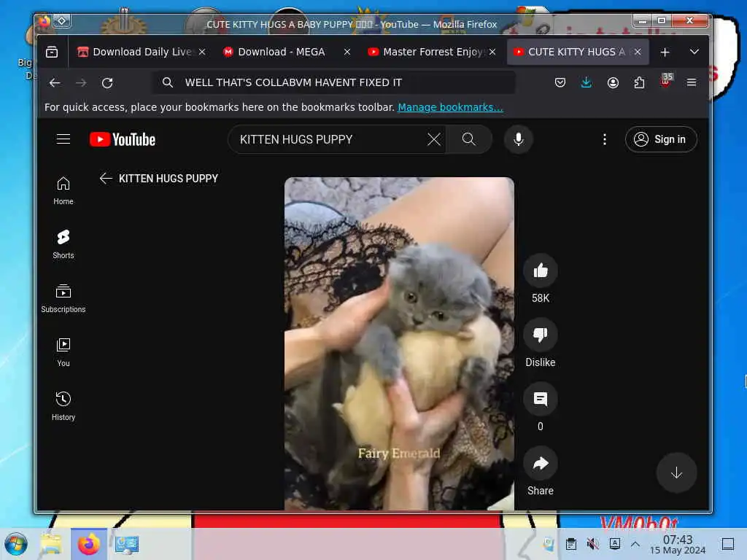Sign in to YouTube

pos(661,139)
